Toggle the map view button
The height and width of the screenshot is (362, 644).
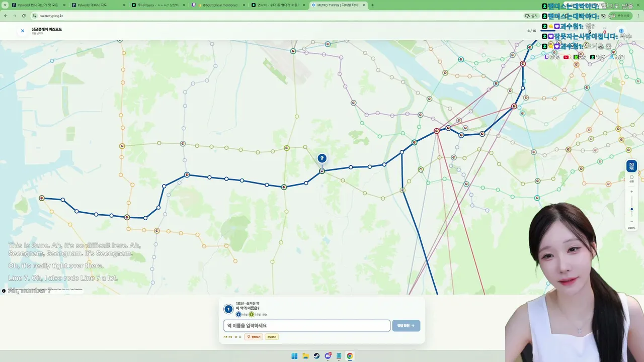pyautogui.click(x=631, y=165)
